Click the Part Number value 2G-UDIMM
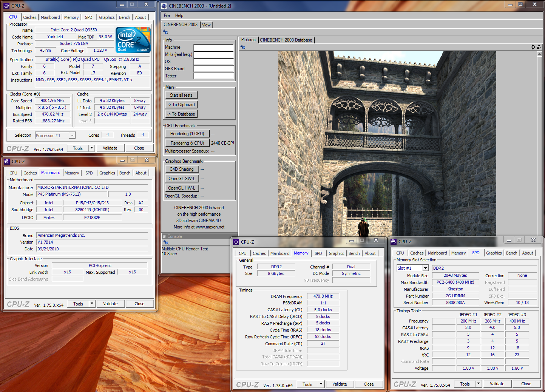 coord(455,296)
